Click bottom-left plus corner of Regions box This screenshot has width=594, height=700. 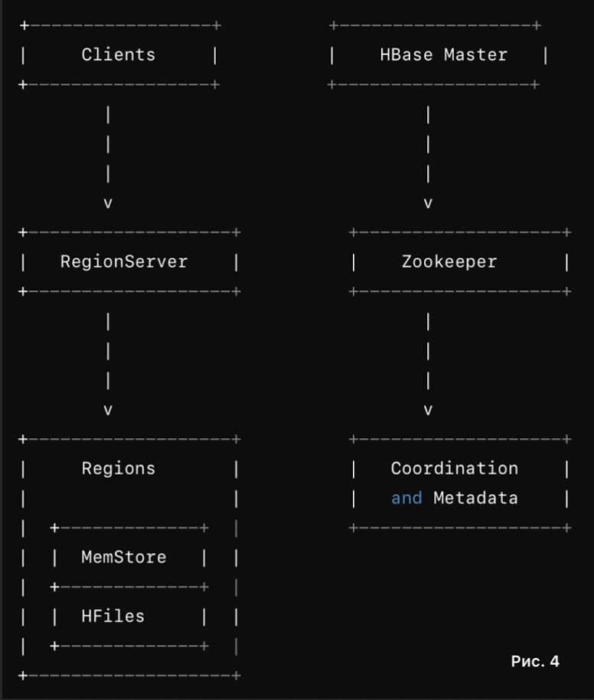coord(24,675)
